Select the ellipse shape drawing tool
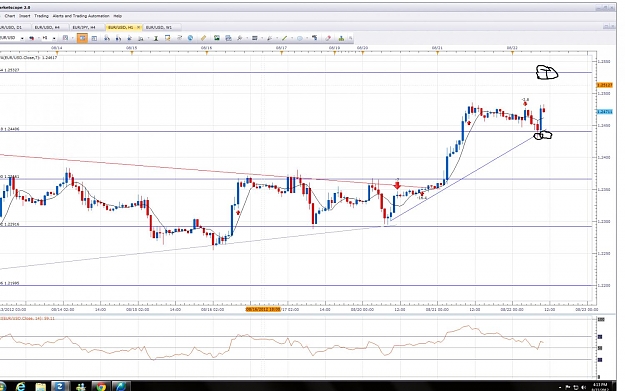The image size is (625, 391). 300,38
